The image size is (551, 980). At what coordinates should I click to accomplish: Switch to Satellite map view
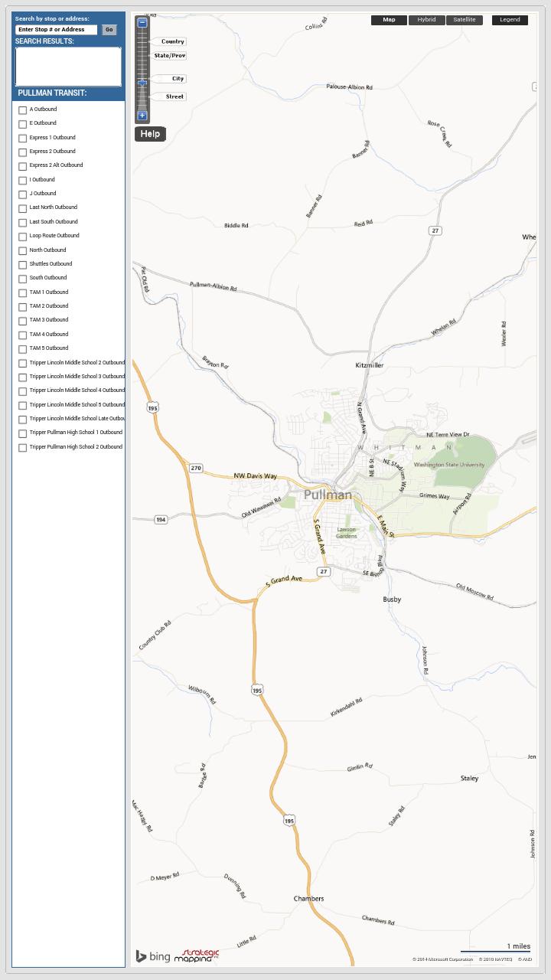tap(465, 20)
